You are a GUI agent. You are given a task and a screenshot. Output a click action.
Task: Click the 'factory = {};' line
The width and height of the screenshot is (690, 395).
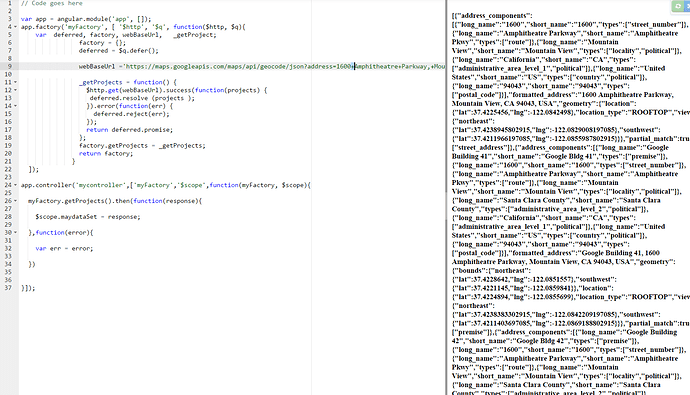(x=102, y=43)
